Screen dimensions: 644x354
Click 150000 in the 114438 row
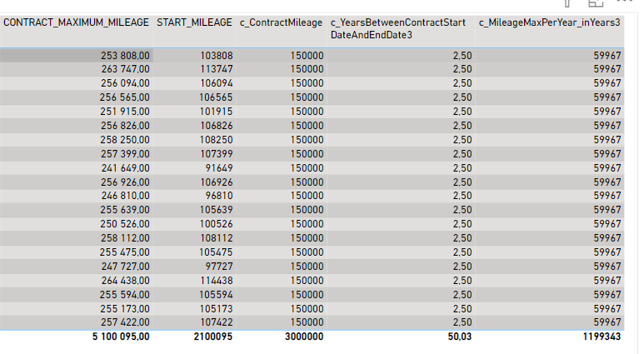tap(307, 281)
